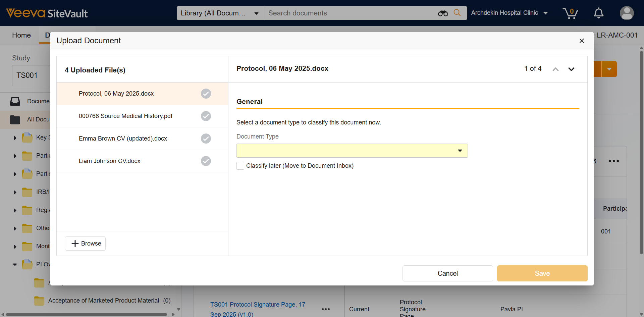
Task: Click the Documents device icon in the sidebar
Action: tap(15, 101)
